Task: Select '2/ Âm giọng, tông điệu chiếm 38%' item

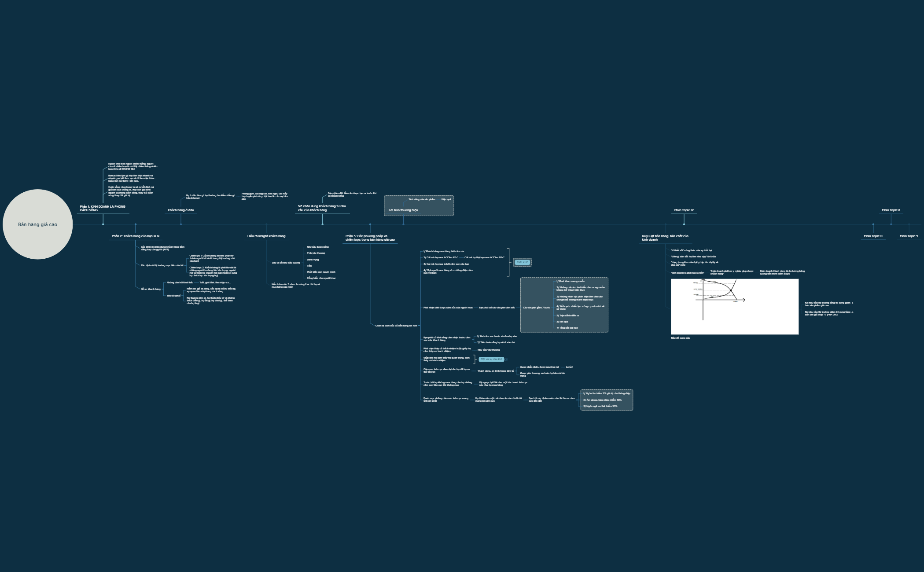Action: [602, 400]
